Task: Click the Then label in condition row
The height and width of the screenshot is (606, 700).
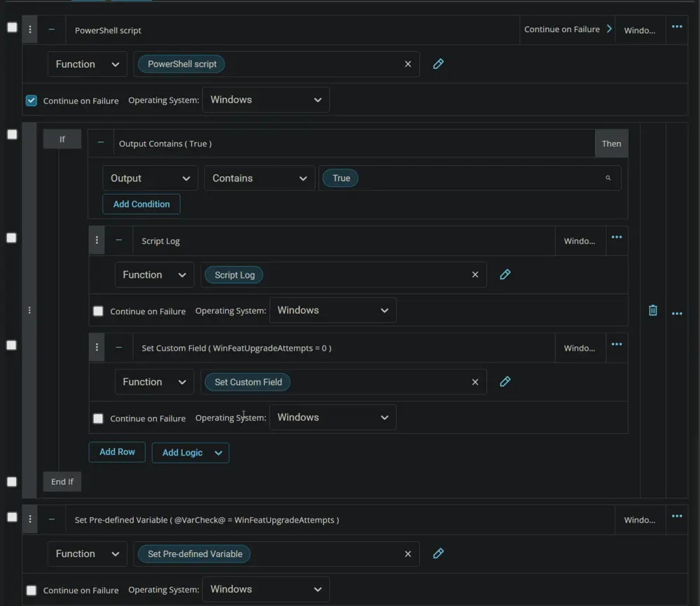Action: (611, 143)
